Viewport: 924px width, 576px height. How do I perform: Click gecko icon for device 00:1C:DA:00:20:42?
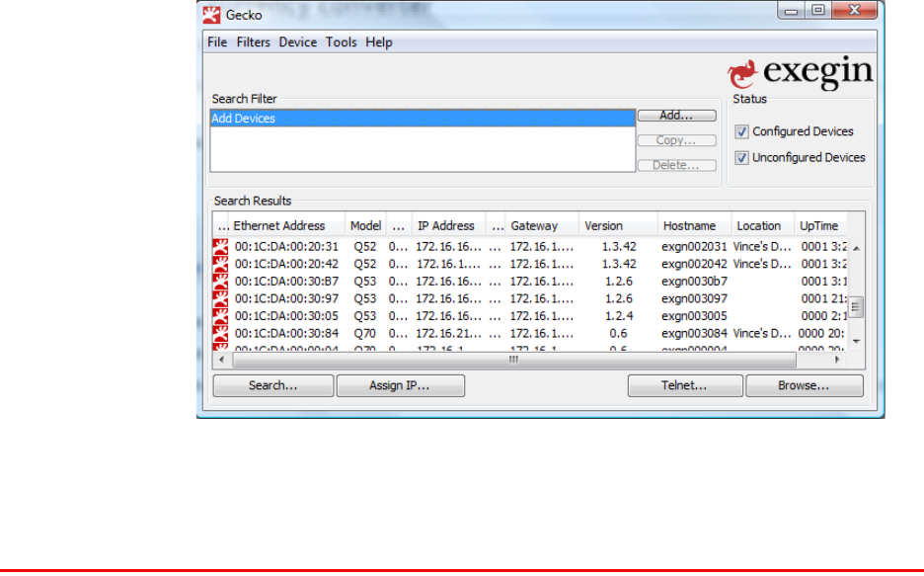pyautogui.click(x=220, y=264)
